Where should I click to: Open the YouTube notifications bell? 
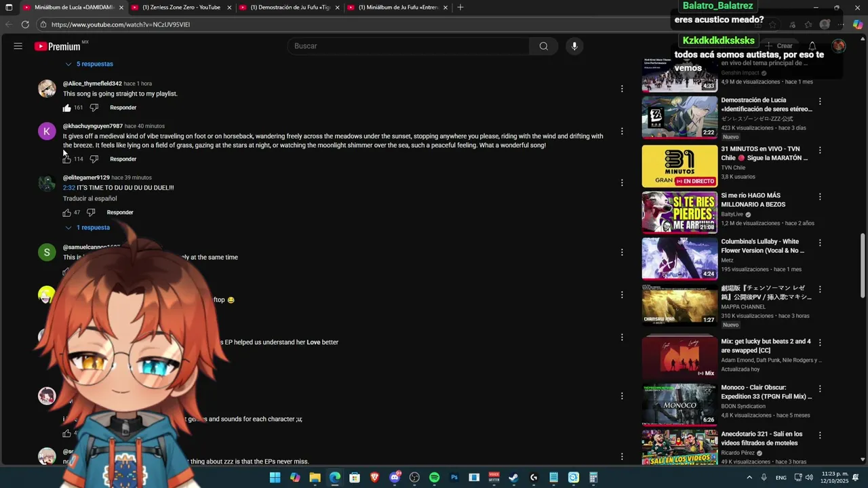(812, 46)
